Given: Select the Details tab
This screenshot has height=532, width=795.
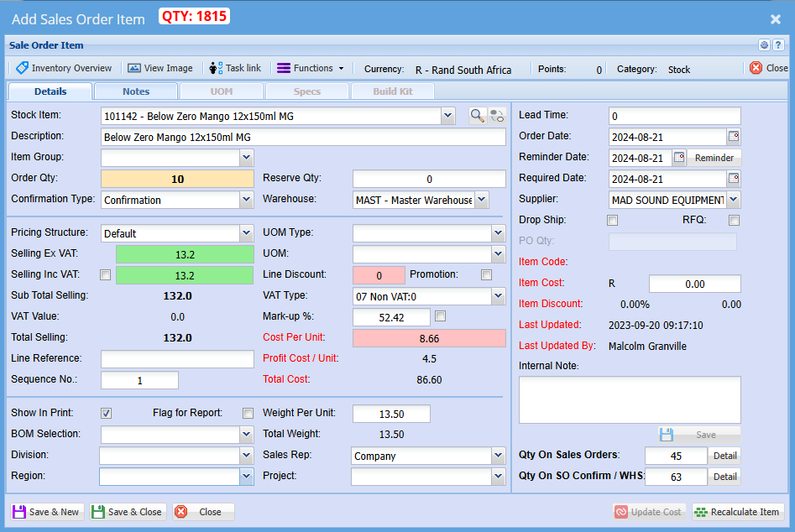Looking at the screenshot, I should [50, 91].
